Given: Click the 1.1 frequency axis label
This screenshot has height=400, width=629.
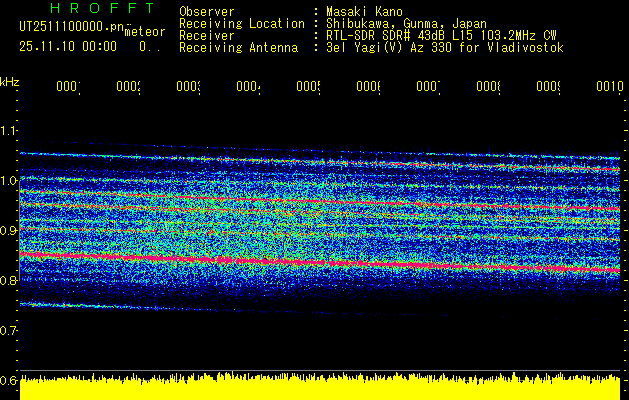Looking at the screenshot, I should (8, 130).
